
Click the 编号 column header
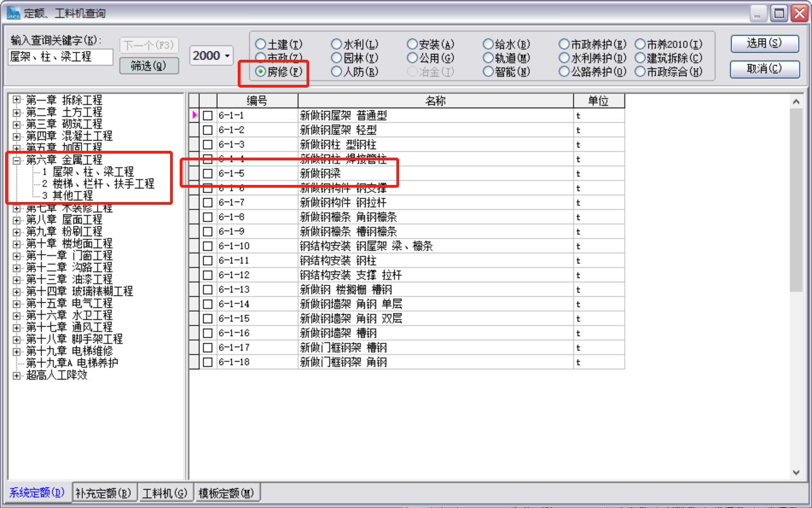click(257, 101)
